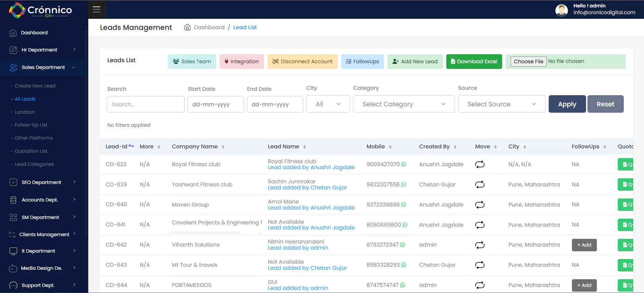Image resolution: width=644 pixels, height=293 pixels.
Task: Click the move icon for CD-644
Action: [x=480, y=285]
